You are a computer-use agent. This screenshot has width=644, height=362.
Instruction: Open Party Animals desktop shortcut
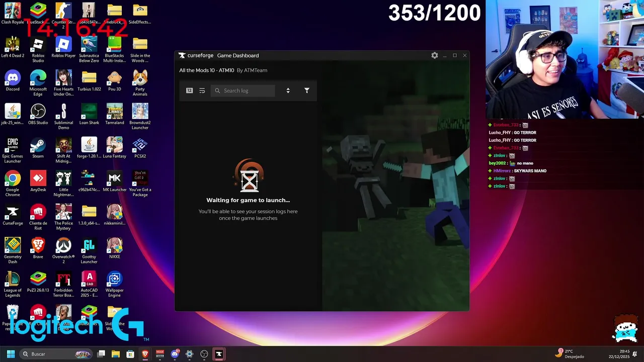point(140,83)
